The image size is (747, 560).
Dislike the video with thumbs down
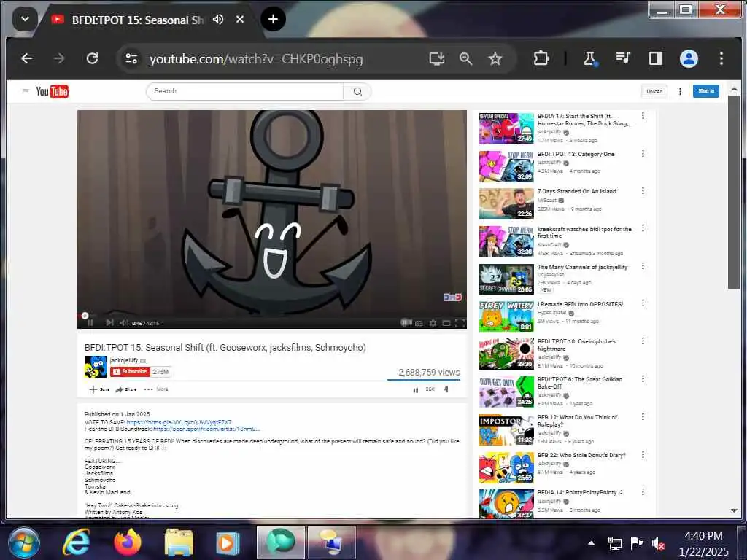[x=446, y=389]
